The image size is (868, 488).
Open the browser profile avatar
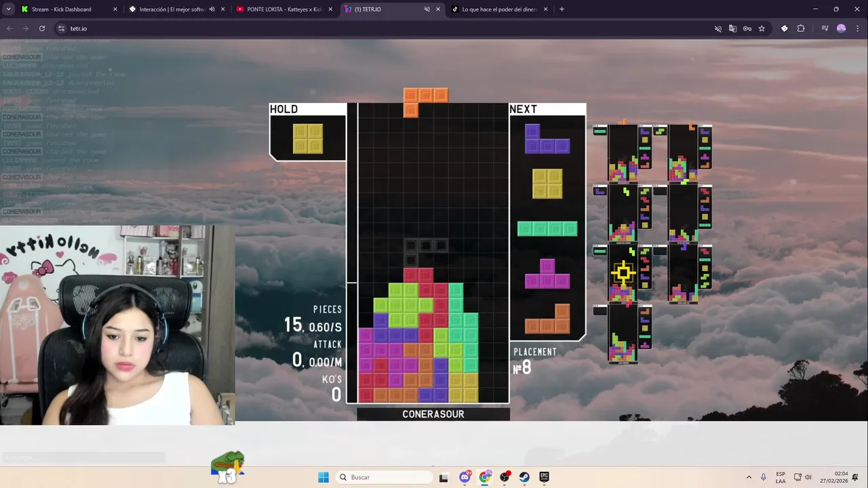(842, 28)
